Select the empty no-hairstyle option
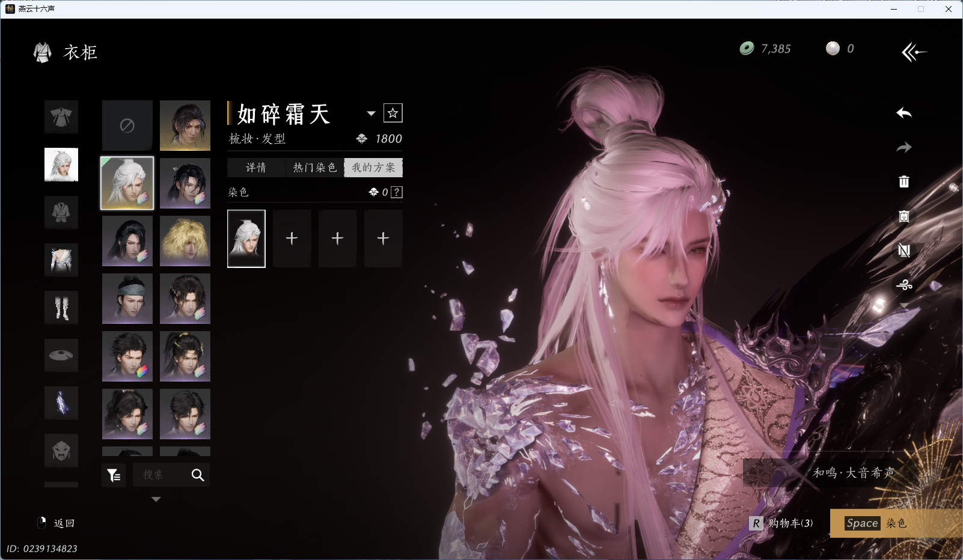 127,126
